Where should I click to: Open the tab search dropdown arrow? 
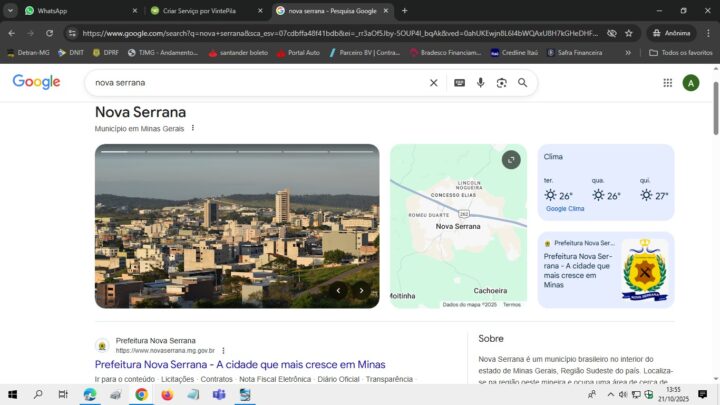(11, 10)
